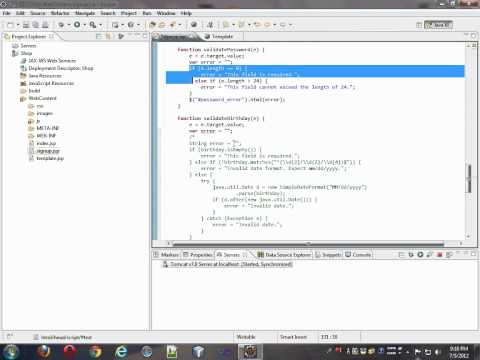The height and width of the screenshot is (360, 480).
Task: Click the Debug server icon in Servers view
Action: tap(411, 255)
